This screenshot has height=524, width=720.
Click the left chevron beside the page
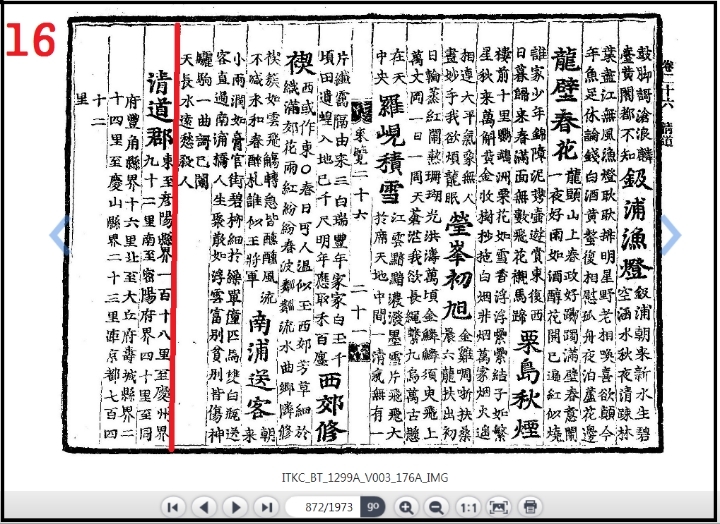click(x=59, y=235)
